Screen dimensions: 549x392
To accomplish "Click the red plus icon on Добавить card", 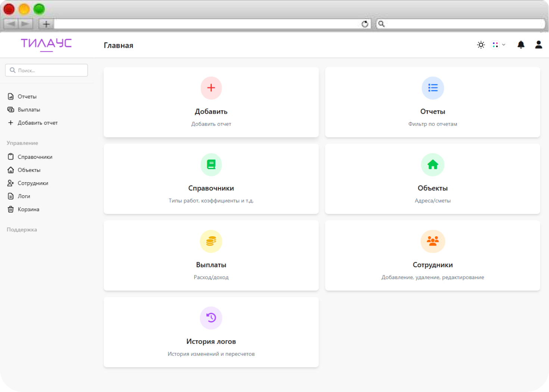I will (211, 88).
